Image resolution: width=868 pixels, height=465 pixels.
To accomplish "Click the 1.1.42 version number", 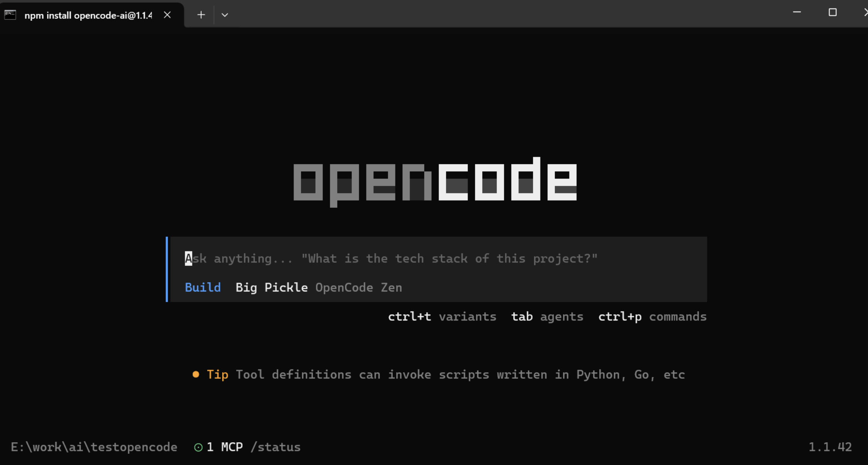I will point(830,447).
